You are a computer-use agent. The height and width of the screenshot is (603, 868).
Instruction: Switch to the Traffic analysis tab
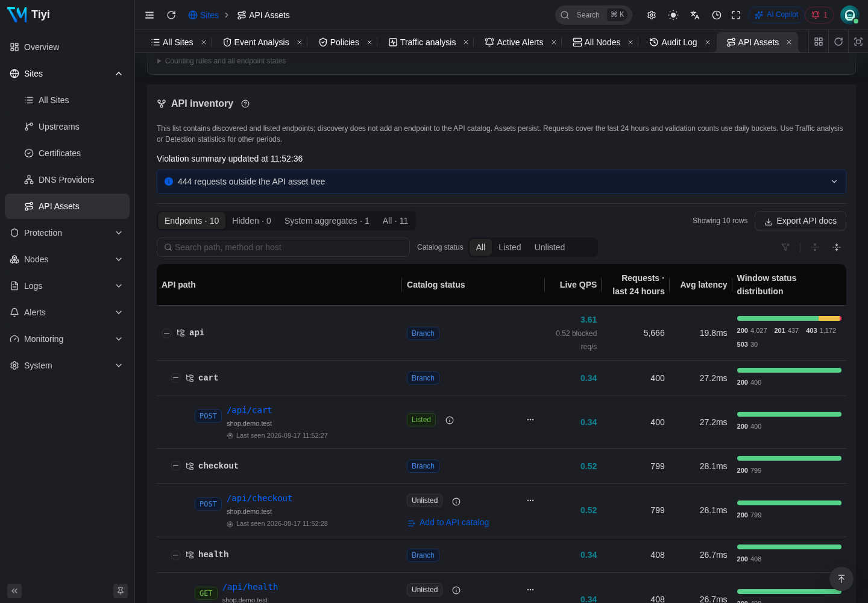pyautogui.click(x=422, y=42)
